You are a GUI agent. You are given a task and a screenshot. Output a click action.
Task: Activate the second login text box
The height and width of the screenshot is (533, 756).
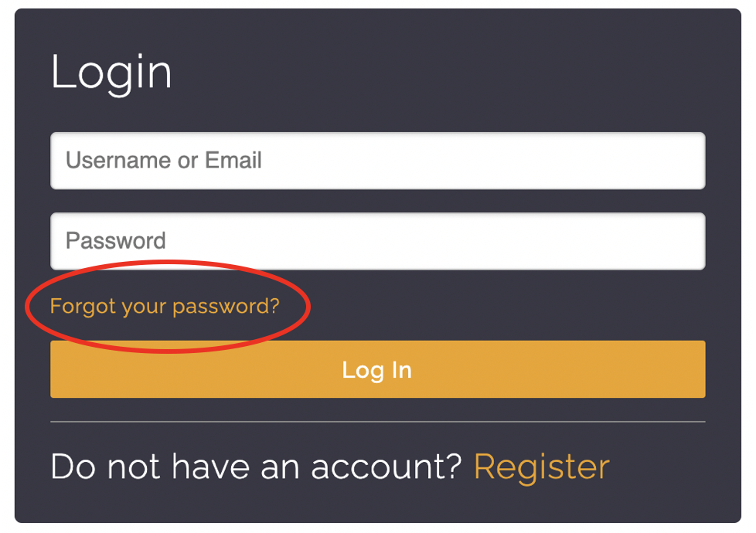(x=377, y=241)
